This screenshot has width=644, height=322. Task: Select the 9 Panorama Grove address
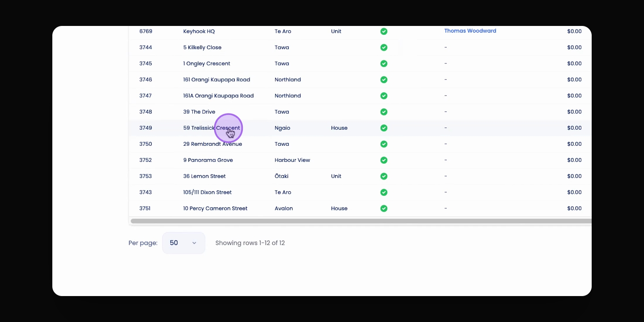point(208,160)
